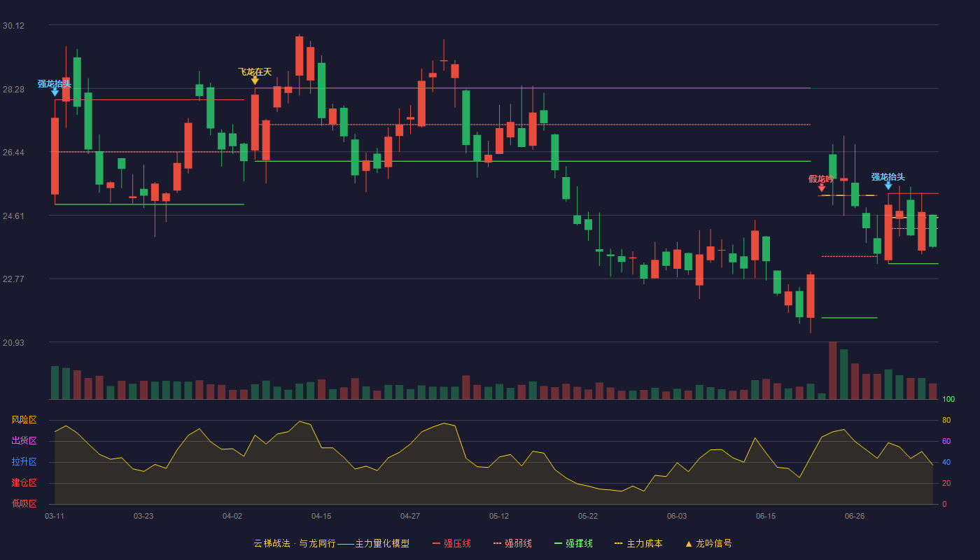This screenshot has height=560, width=980.
Task: Hide the 强撑线 support line series
Action: [x=573, y=543]
